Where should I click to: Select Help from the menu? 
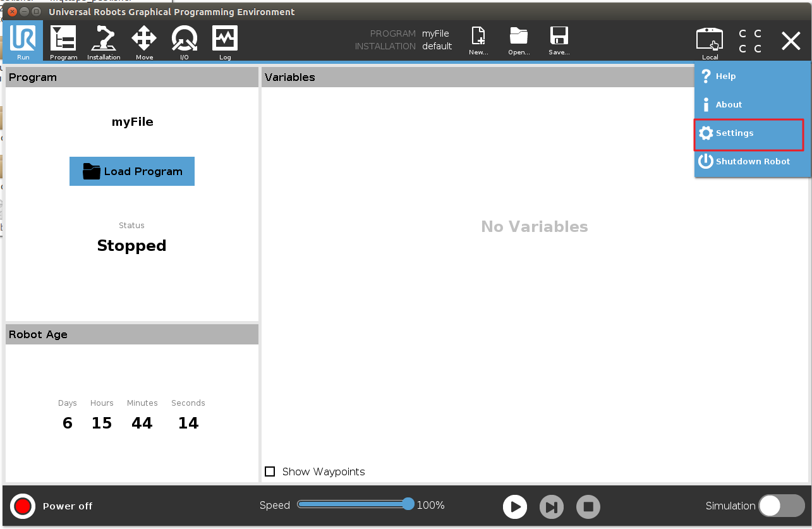click(x=752, y=76)
